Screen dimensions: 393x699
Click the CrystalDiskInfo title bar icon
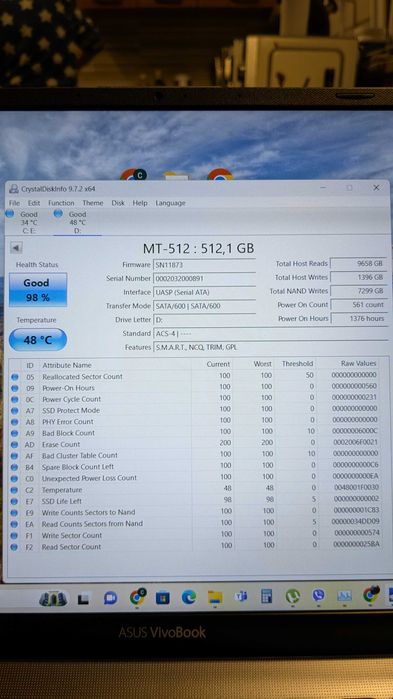coord(14,189)
